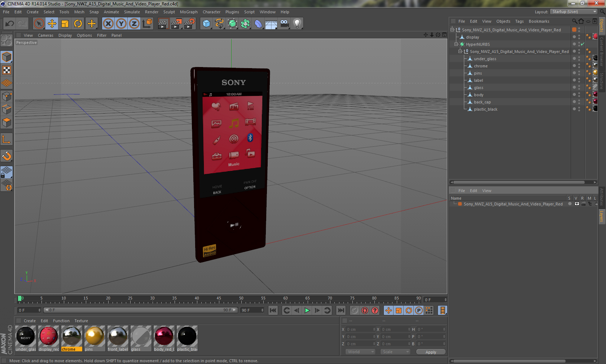Click the Apply button
The height and width of the screenshot is (364, 606).
(431, 352)
